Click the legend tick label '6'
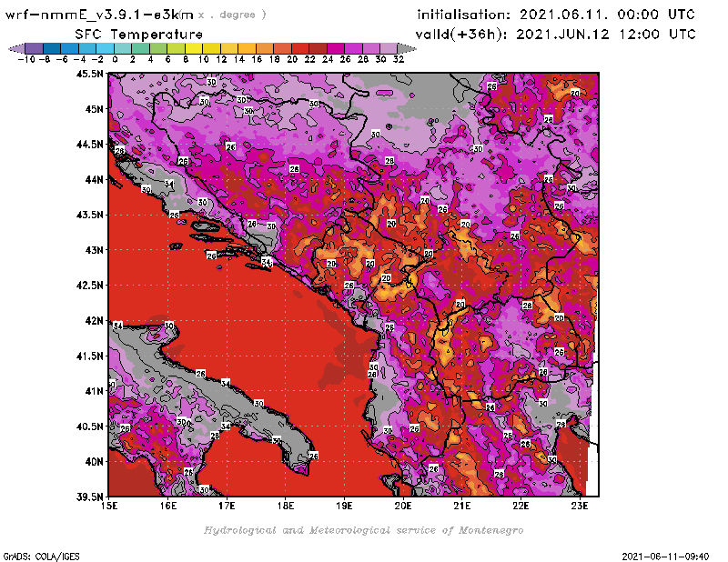Viewport: 728px width, 562px height. (167, 60)
